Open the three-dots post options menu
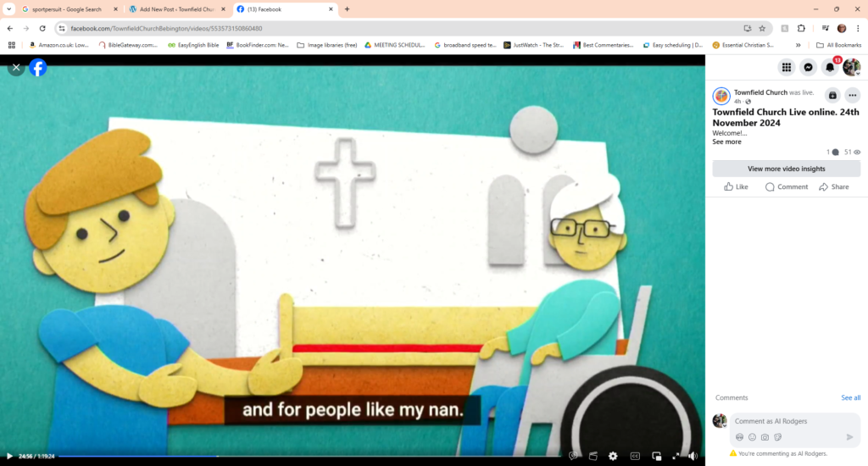This screenshot has width=868, height=466. tap(853, 95)
